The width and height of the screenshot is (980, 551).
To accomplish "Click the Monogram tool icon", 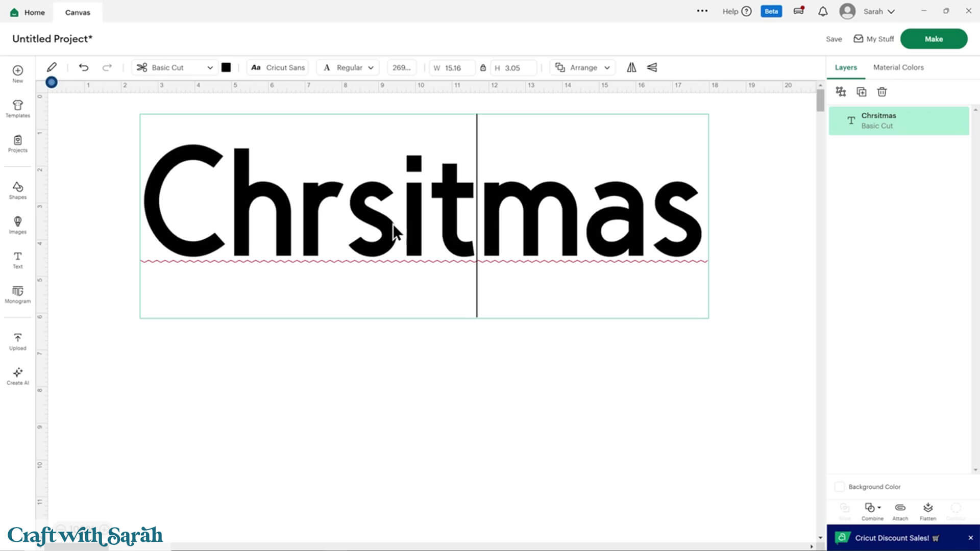I will [17, 294].
